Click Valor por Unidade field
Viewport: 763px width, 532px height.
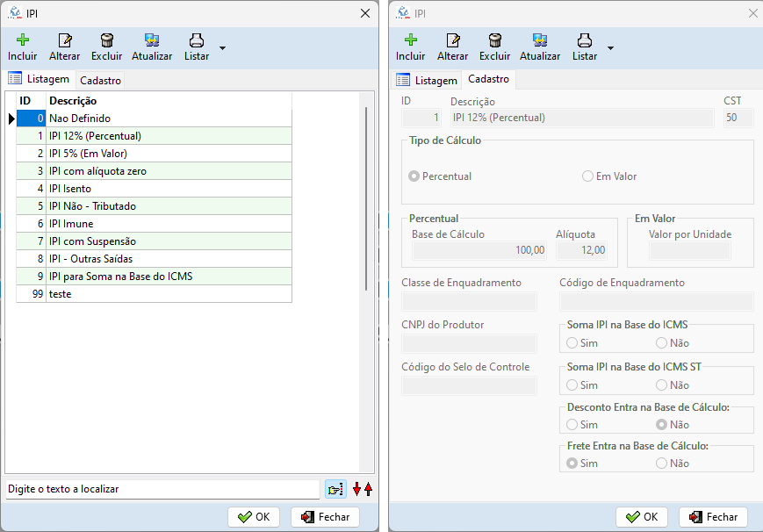(x=690, y=251)
